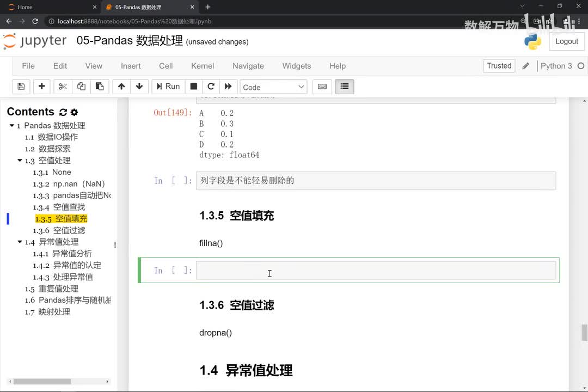Go to section 1.2 数据探索
This screenshot has height=392, width=588.
(47, 149)
